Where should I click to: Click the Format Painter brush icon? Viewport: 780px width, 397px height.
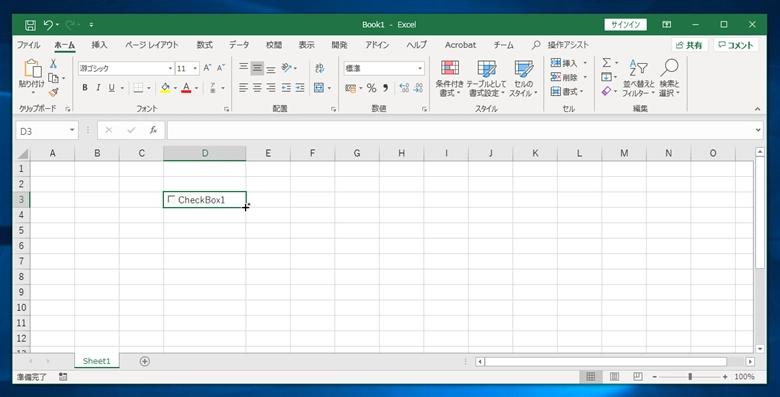coord(53,92)
